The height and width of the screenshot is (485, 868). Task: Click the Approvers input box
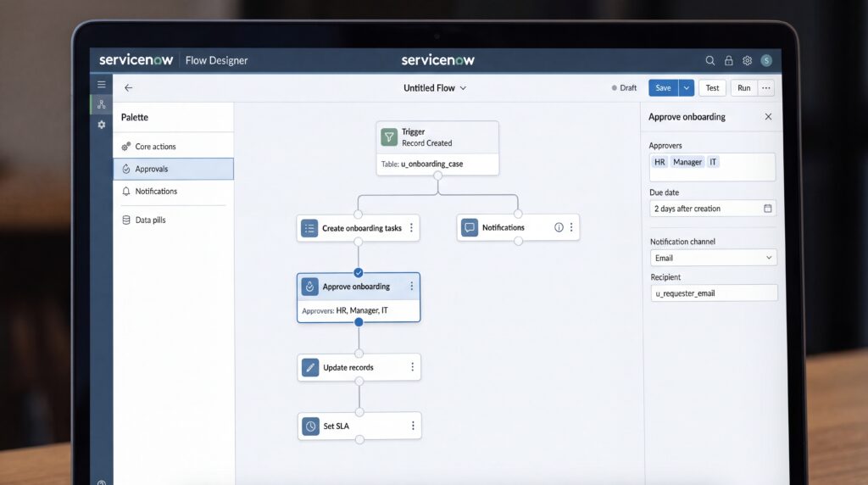click(712, 167)
